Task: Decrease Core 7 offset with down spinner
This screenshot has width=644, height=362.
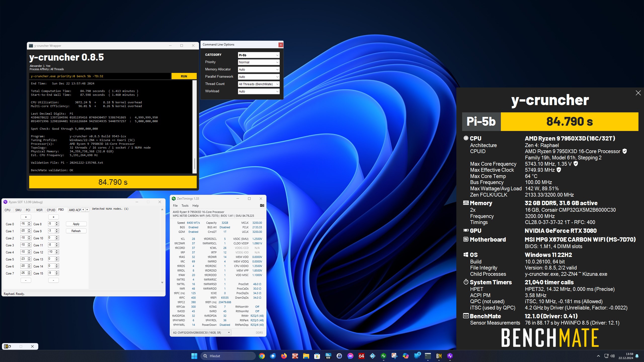Action: coord(29,274)
